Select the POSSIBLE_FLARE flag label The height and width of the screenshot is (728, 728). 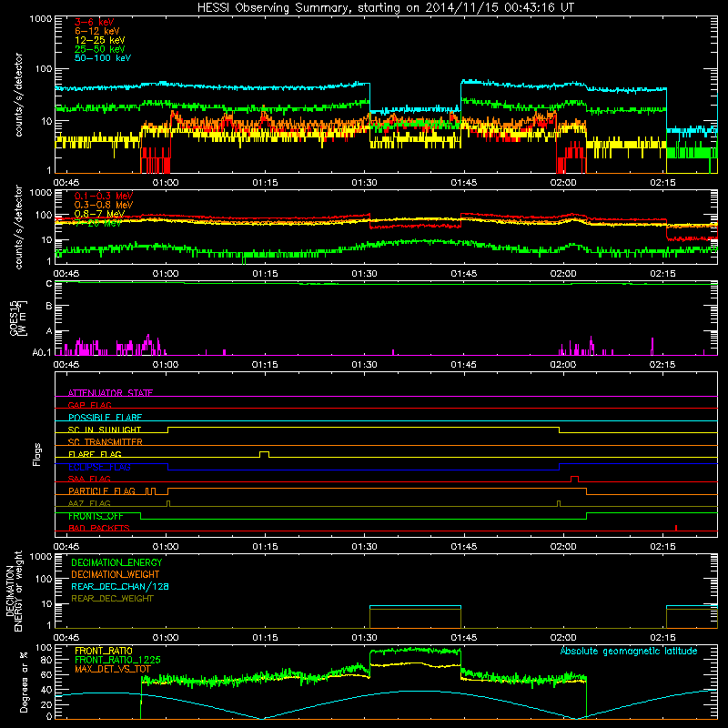pyautogui.click(x=105, y=418)
